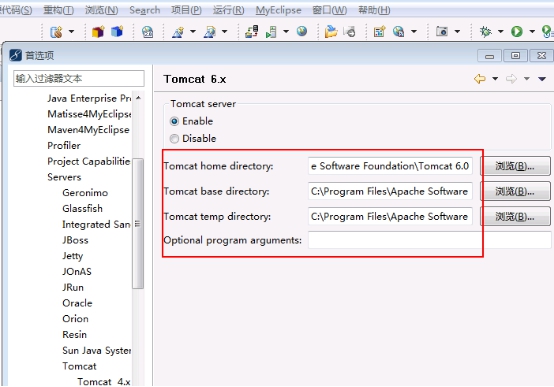This screenshot has width=554, height=387.
Task: Open the preferences page view menu arrow
Action: (x=542, y=79)
